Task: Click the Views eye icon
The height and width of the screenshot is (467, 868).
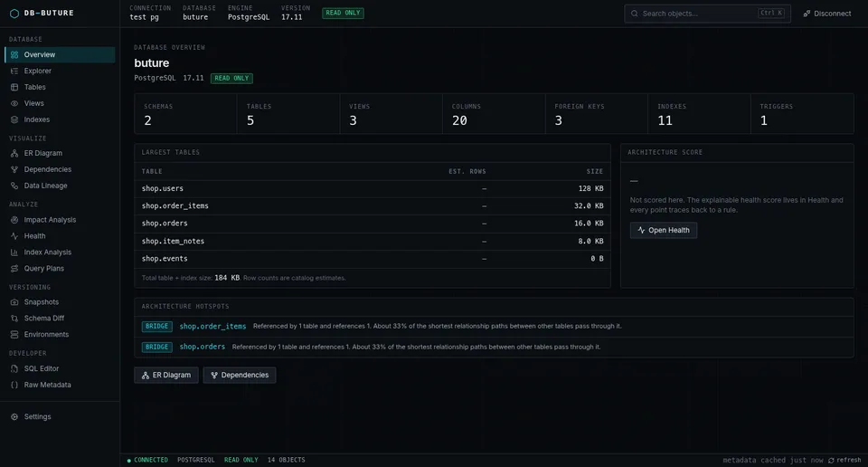Action: [x=14, y=103]
